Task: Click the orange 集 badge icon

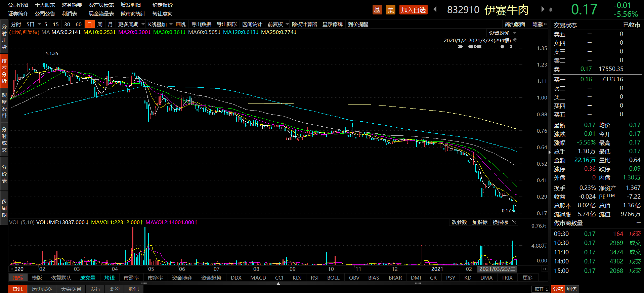Action: tap(390, 10)
